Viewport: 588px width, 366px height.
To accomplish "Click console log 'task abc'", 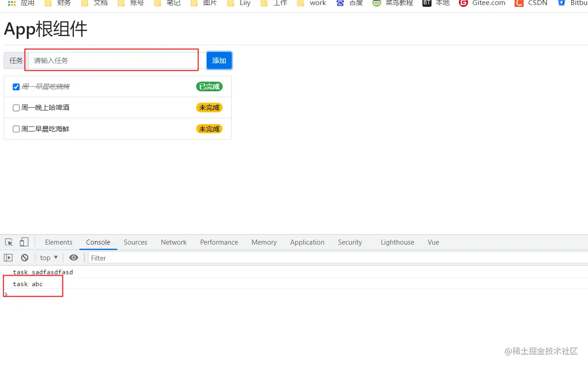I will (28, 284).
